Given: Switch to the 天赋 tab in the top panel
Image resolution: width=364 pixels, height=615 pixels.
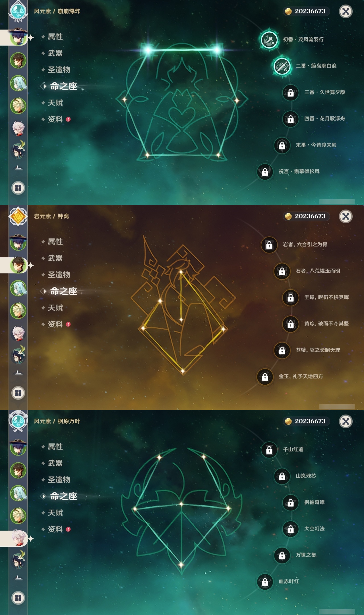Looking at the screenshot, I should point(55,103).
